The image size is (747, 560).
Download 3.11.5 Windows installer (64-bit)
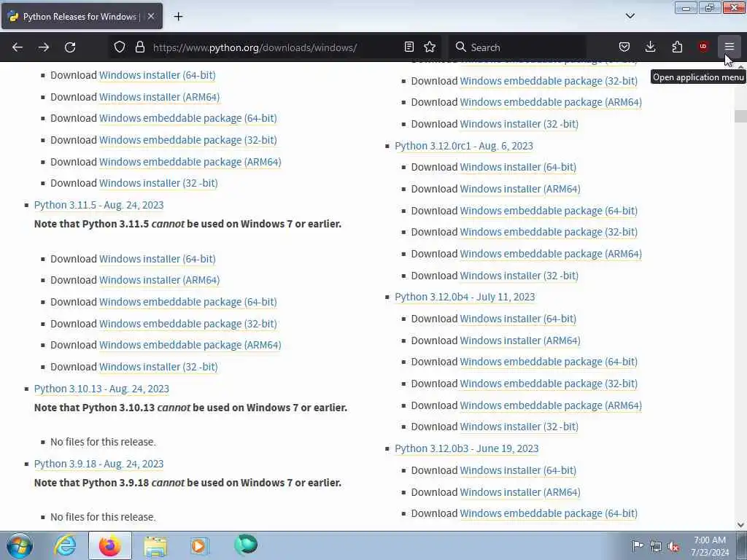[x=158, y=259]
